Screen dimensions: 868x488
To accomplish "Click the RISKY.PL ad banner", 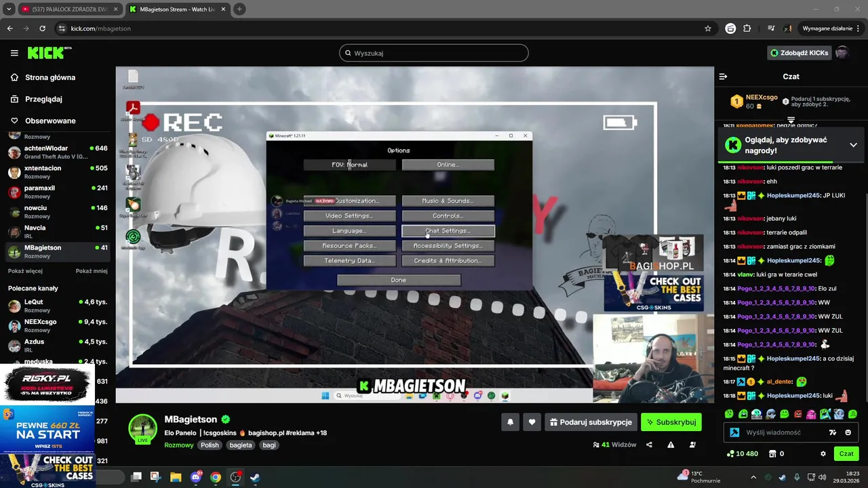I will pos(46,385).
